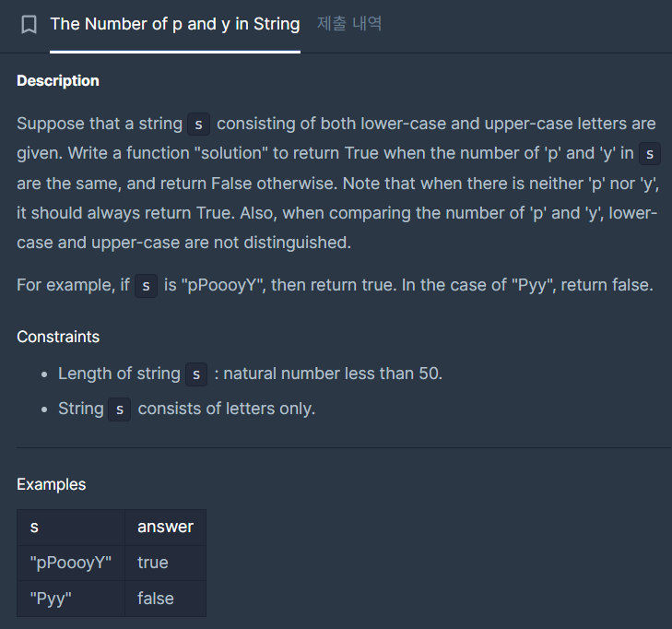Image resolution: width=672 pixels, height=629 pixels.
Task: Click the "answer" column header
Action: click(x=165, y=527)
